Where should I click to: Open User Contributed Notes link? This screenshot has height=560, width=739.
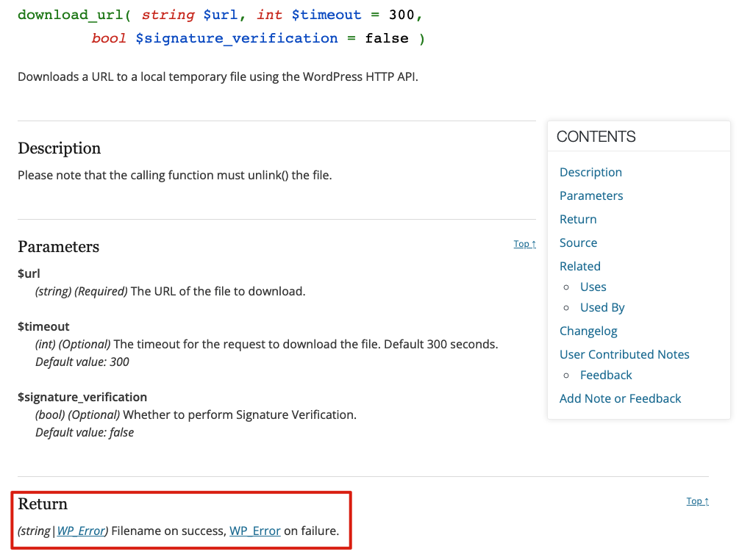(624, 354)
